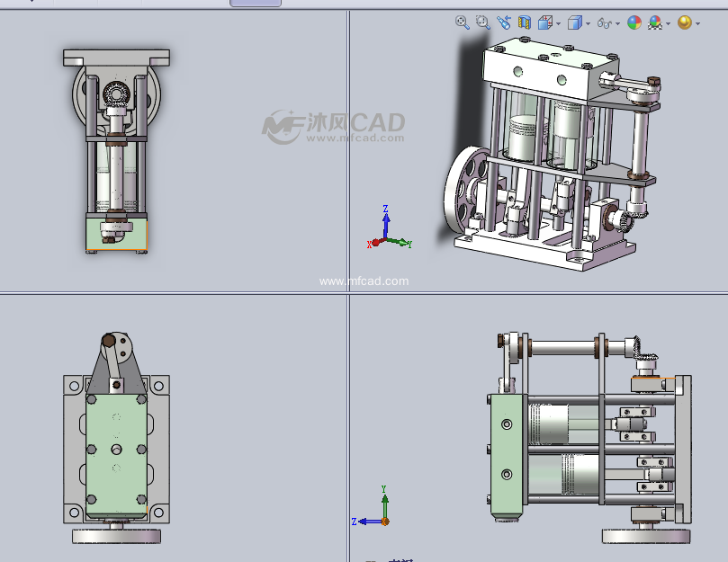
Task: Open the Hide/Show Items dropdown arrow
Action: [x=618, y=23]
